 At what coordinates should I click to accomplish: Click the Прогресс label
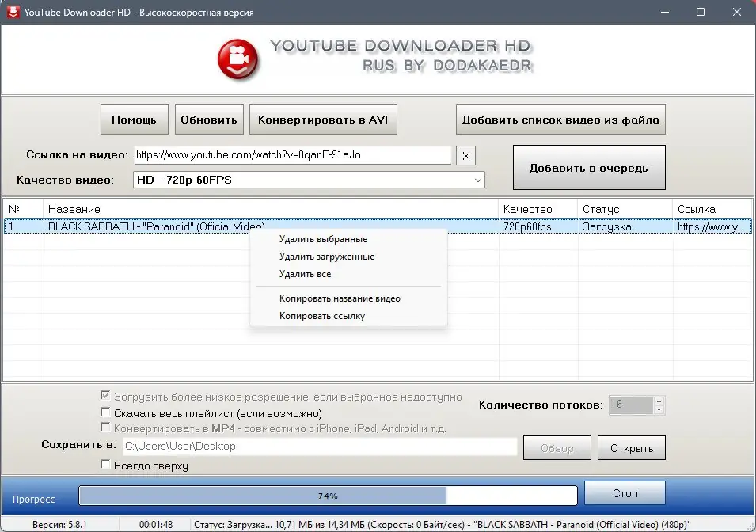(x=34, y=500)
